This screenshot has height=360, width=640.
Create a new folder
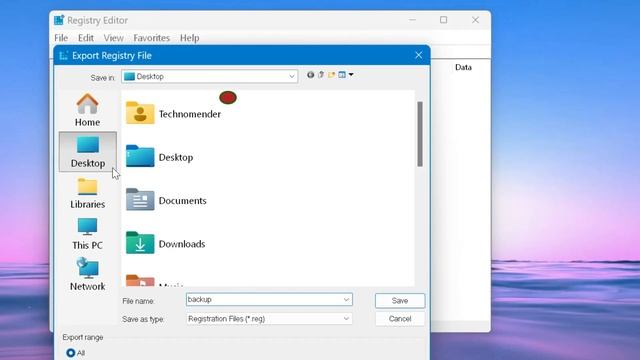pyautogui.click(x=331, y=75)
